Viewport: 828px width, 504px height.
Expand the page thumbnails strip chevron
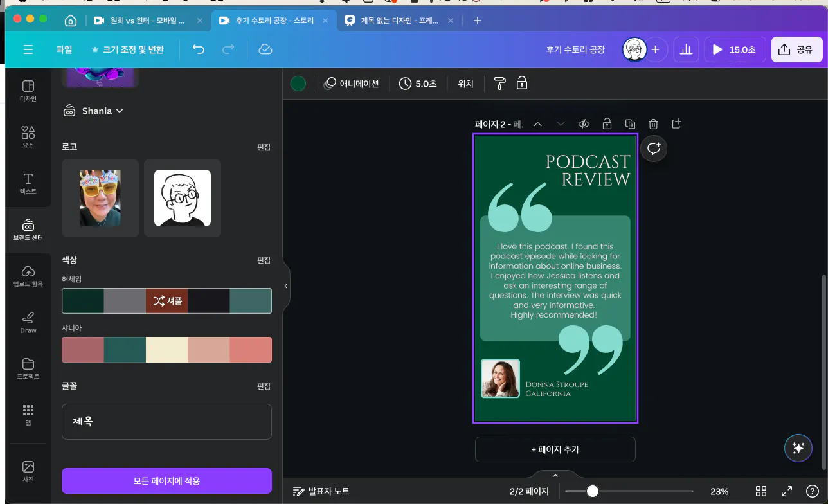coord(555,475)
